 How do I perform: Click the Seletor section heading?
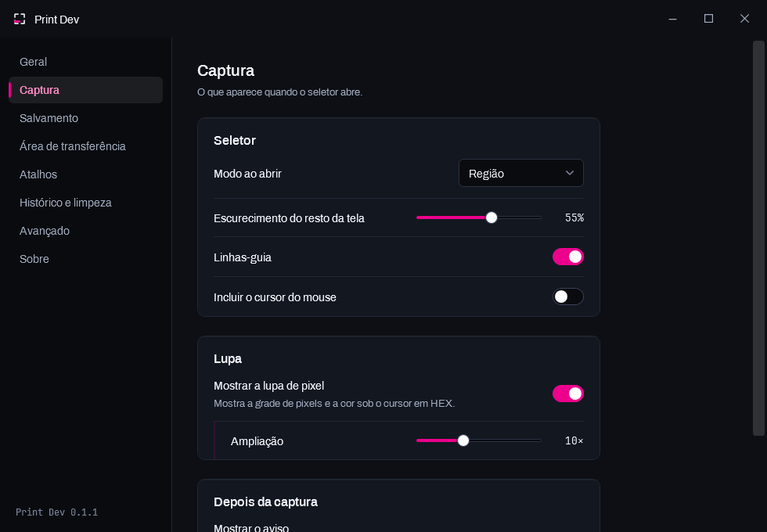235,140
